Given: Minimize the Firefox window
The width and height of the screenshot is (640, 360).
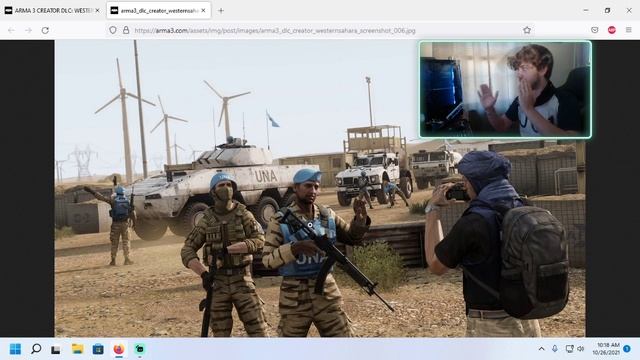Looking at the screenshot, I should click(586, 11).
